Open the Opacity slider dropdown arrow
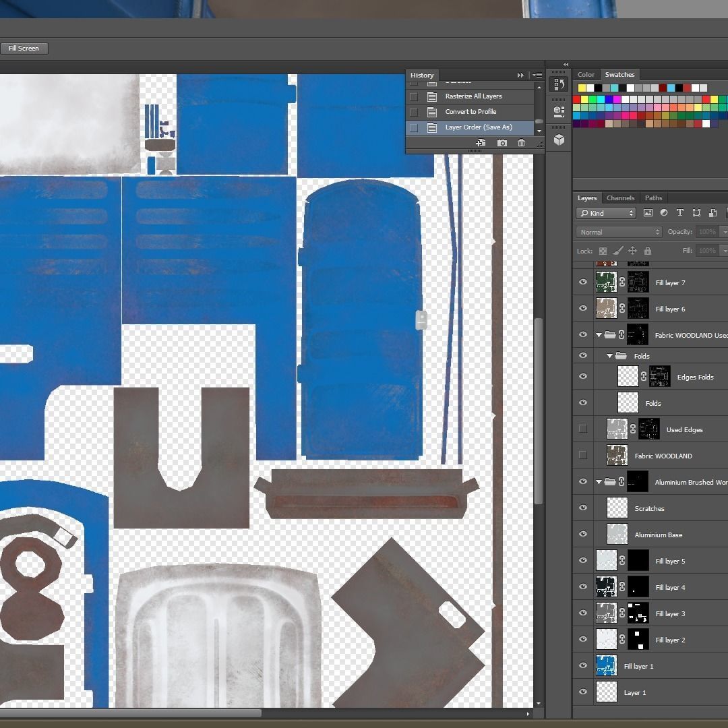 pos(724,232)
